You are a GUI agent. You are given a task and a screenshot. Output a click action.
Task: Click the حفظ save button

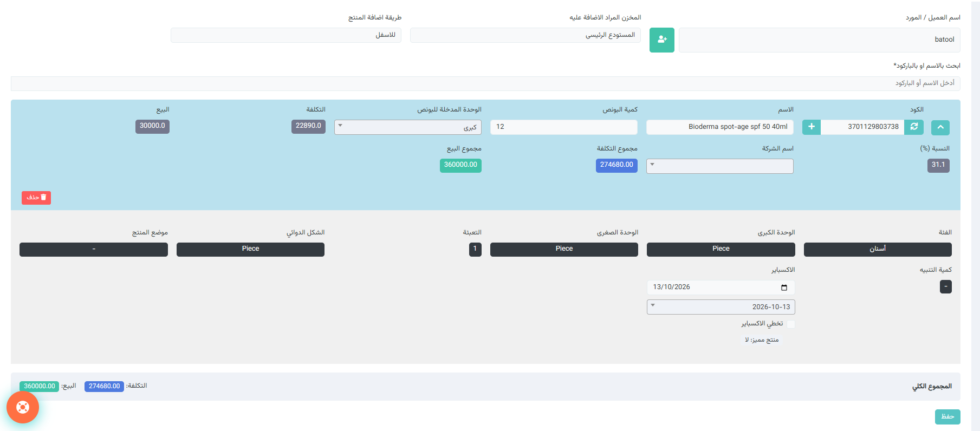[947, 416]
